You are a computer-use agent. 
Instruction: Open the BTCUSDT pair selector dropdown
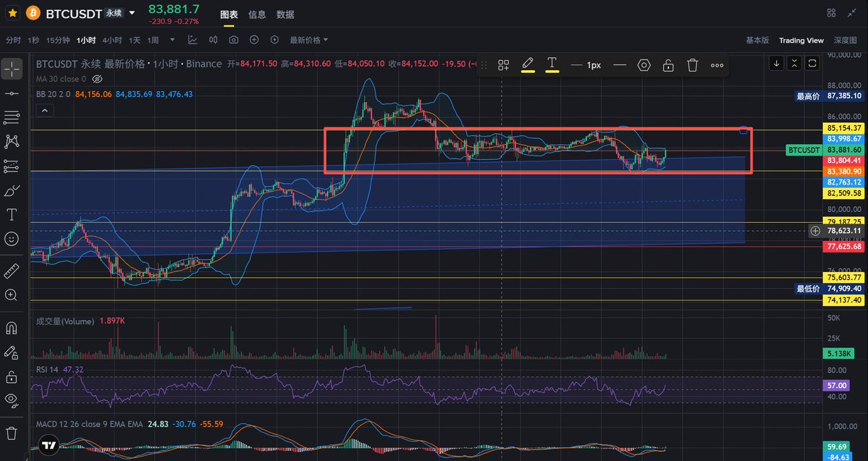[x=132, y=13]
